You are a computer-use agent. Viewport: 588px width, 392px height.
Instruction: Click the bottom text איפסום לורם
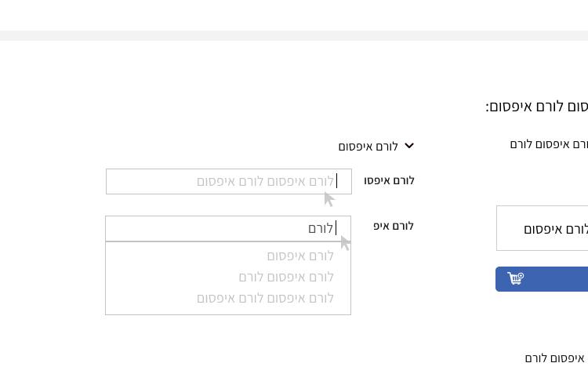tap(554, 358)
